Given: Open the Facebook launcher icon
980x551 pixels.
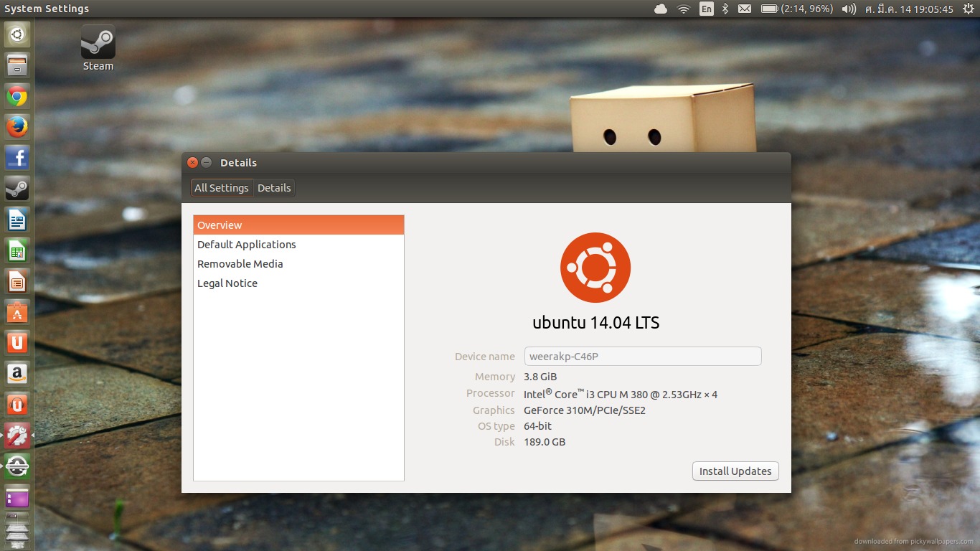Looking at the screenshot, I should tap(17, 157).
